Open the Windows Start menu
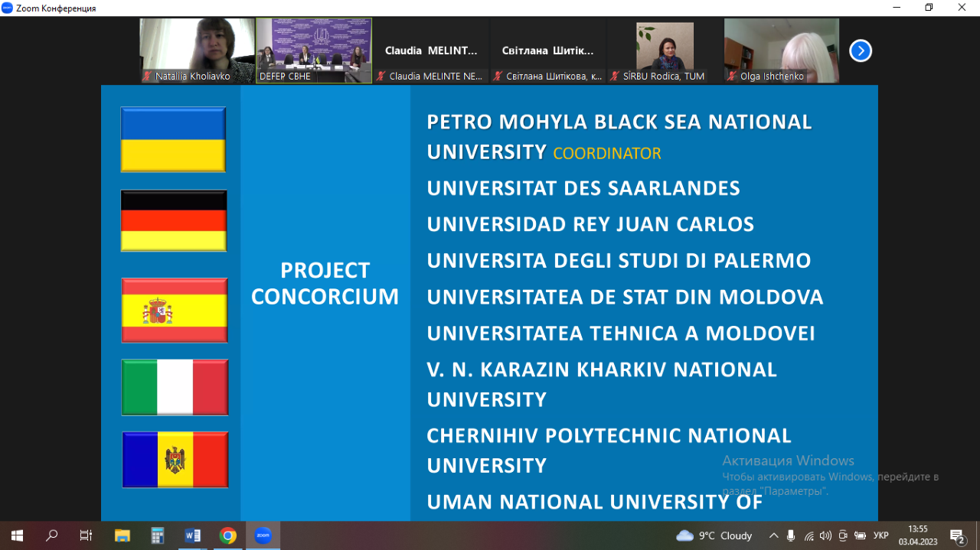The height and width of the screenshot is (550, 980). point(17,535)
